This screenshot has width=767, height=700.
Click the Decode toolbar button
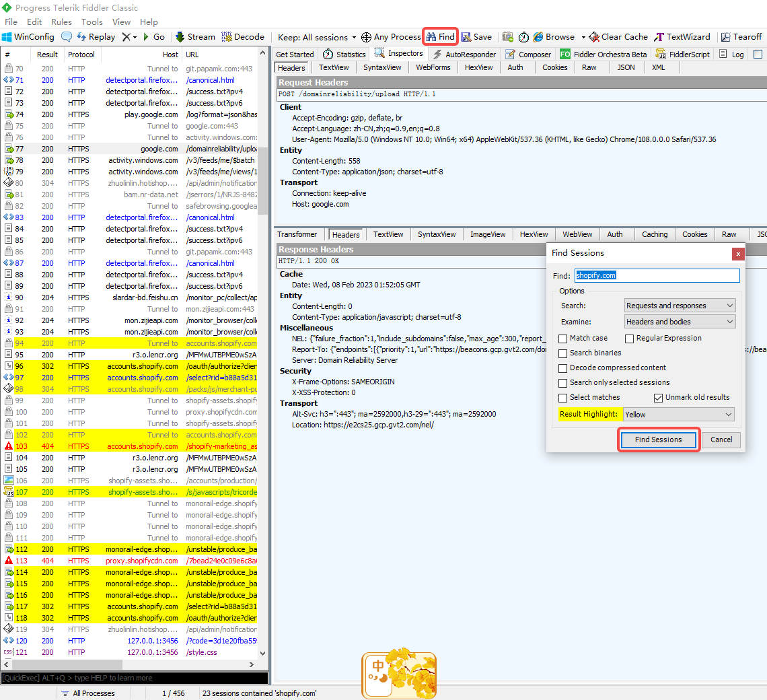click(x=243, y=37)
